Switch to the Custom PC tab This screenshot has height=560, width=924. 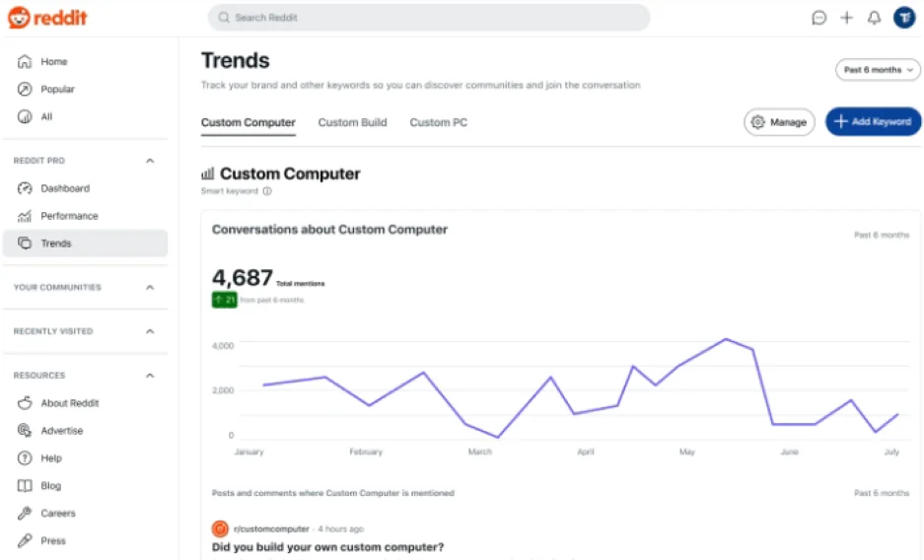coord(438,122)
